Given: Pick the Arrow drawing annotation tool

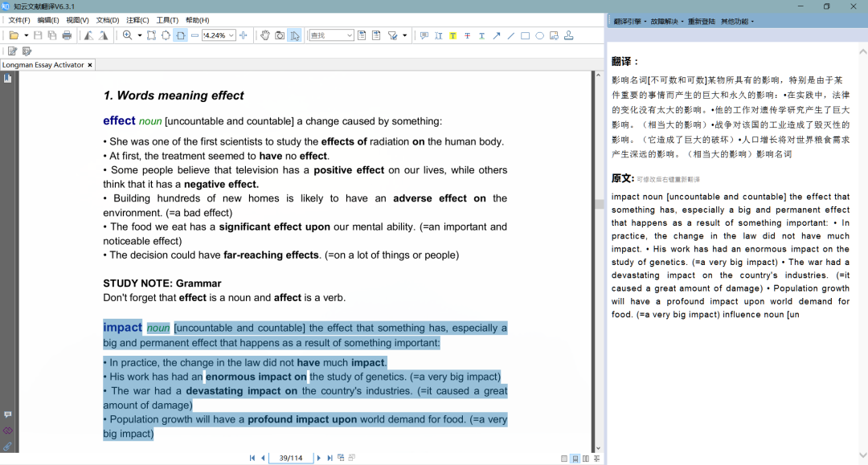Looking at the screenshot, I should click(x=496, y=35).
